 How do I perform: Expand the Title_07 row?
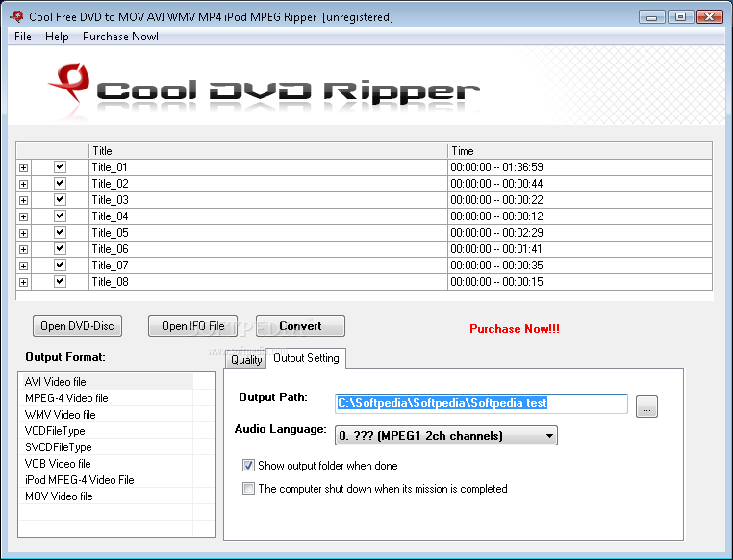point(23,266)
